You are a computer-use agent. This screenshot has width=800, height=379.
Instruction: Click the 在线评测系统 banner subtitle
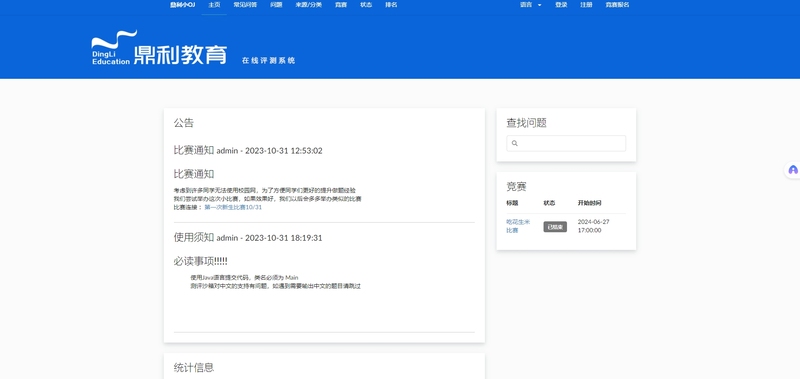[268, 60]
